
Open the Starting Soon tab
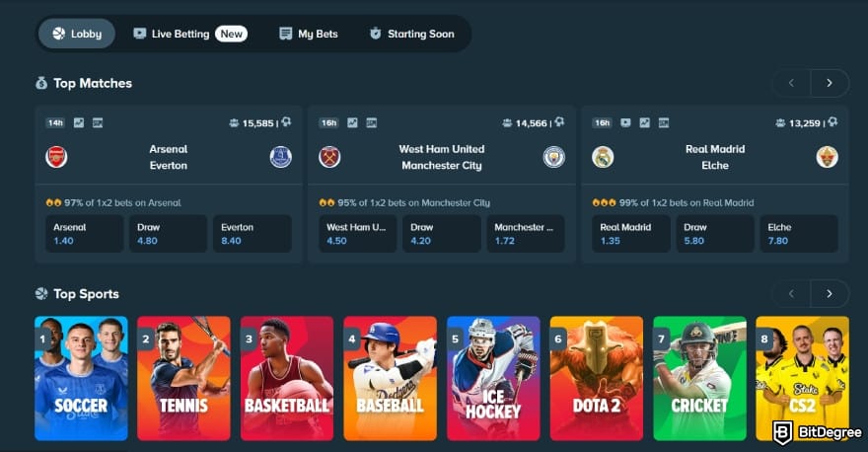tap(412, 34)
